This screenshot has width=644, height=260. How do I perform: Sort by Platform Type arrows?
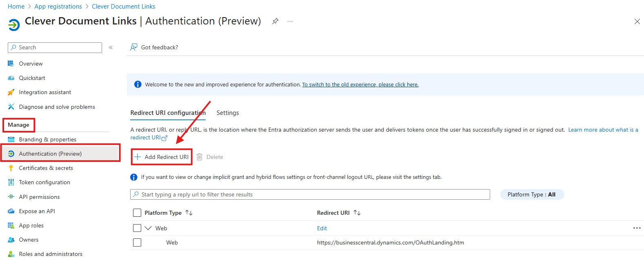click(x=189, y=213)
